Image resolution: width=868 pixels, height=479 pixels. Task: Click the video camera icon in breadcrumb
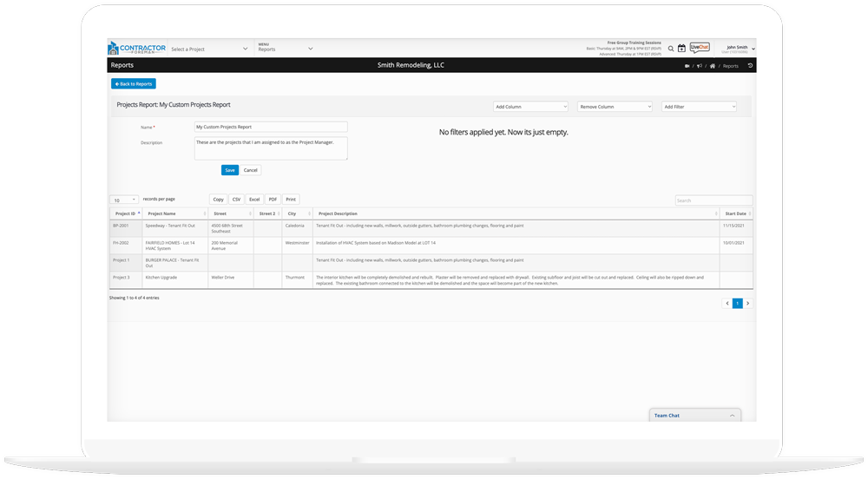pyautogui.click(x=687, y=66)
